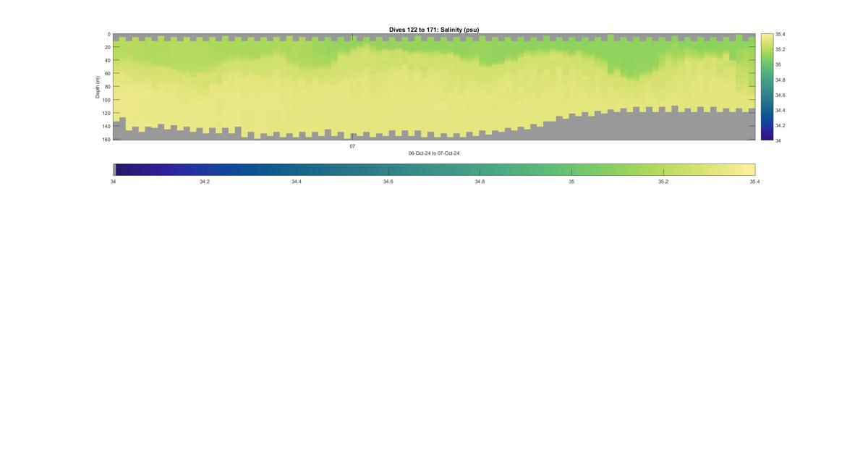
Task: Click '35.2' on the vertical colorbar
Action: point(780,49)
